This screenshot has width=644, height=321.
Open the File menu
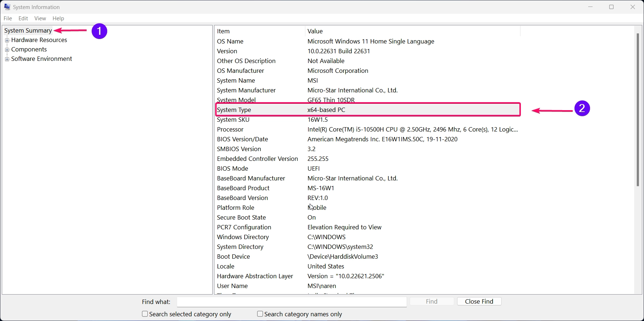pos(8,18)
